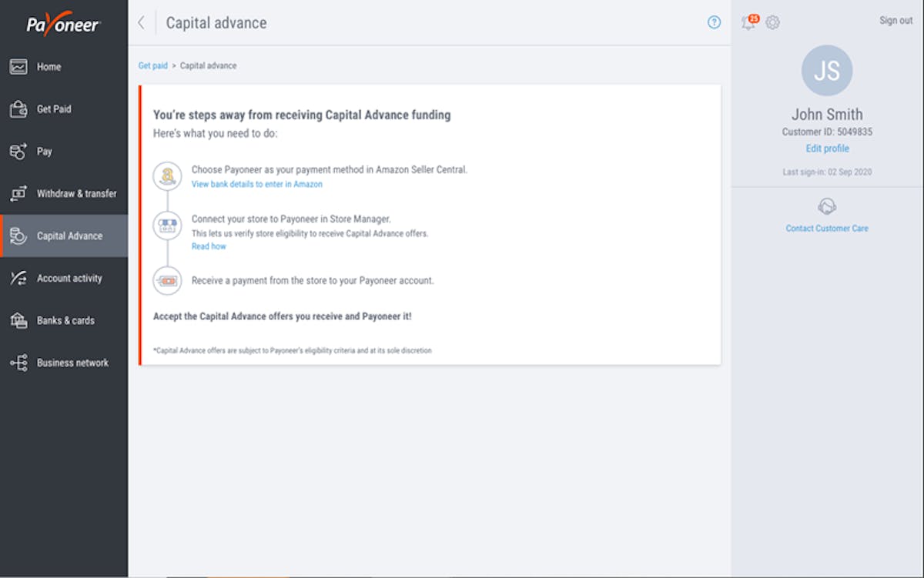Open the Get Paid menu item

(64, 109)
